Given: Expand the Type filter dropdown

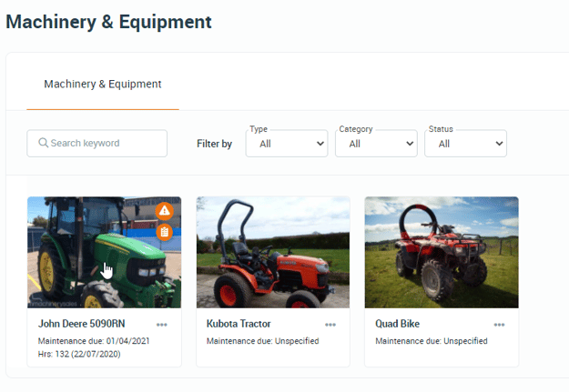Looking at the screenshot, I should 287,144.
